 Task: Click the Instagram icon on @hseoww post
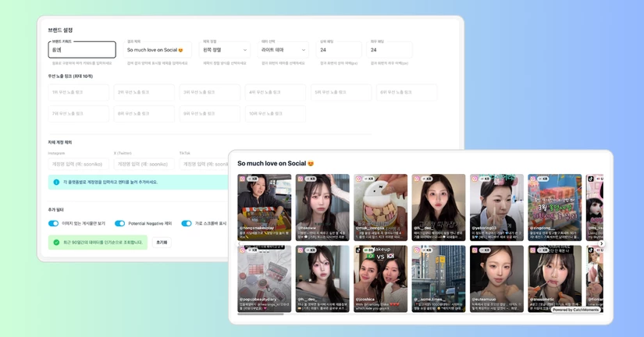tap(301, 179)
